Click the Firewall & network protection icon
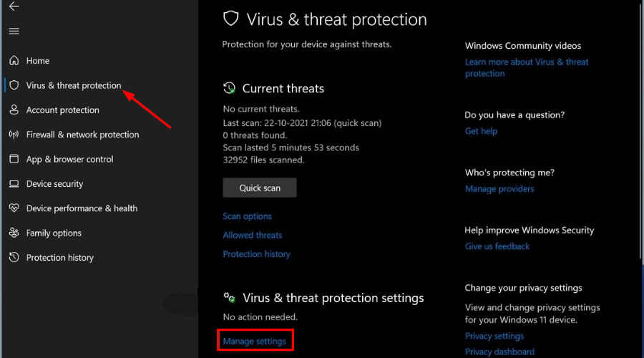The width and height of the screenshot is (644, 358). tap(14, 135)
